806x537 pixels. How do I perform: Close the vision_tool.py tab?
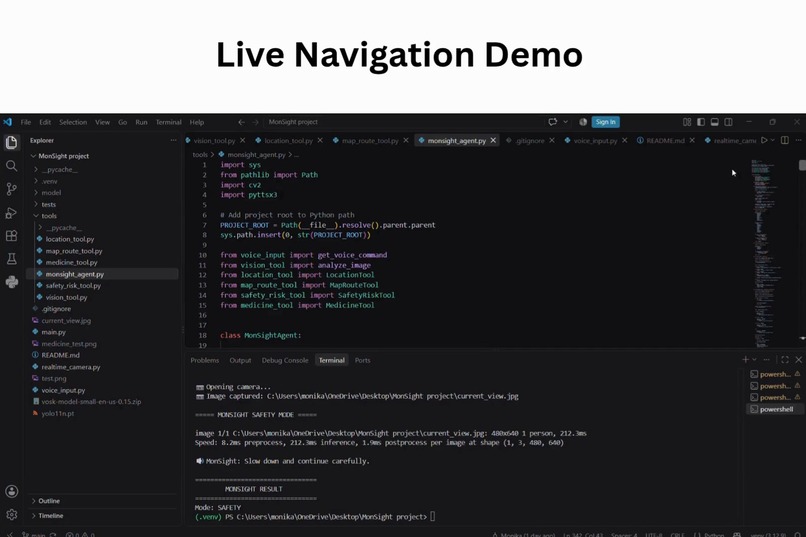coord(243,140)
